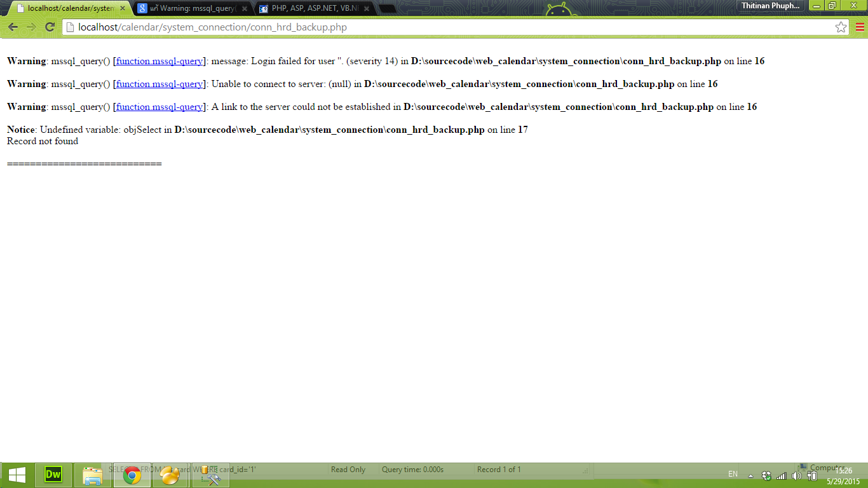Click the power/battery tray icon

tap(811, 476)
